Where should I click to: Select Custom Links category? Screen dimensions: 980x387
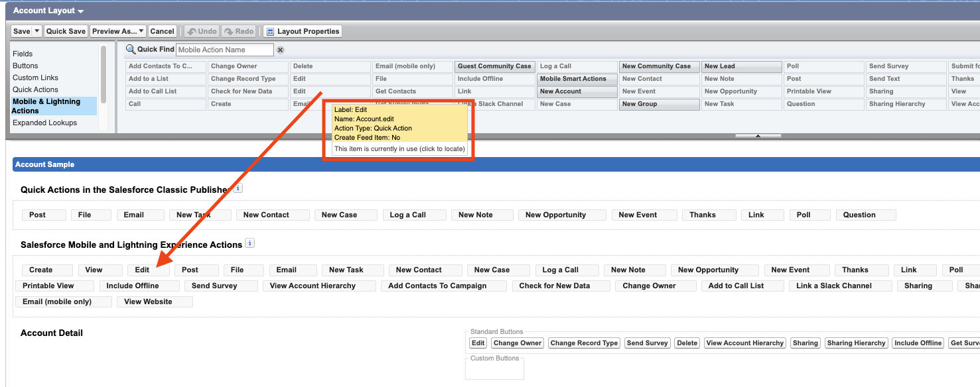point(35,78)
